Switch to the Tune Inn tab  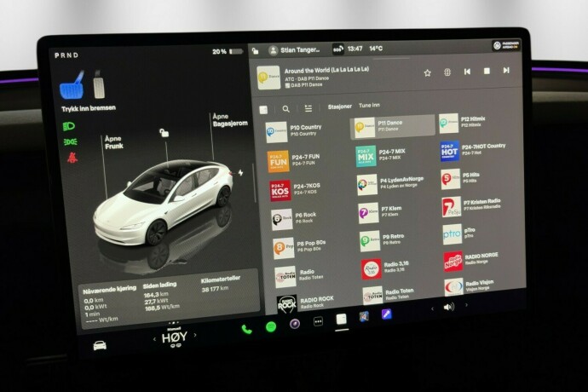pyautogui.click(x=369, y=106)
